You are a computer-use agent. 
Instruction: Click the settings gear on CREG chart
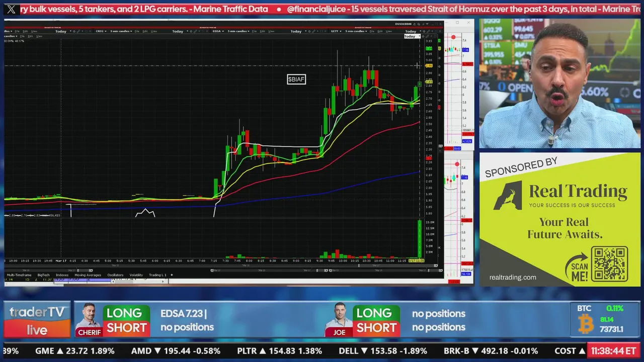tap(191, 31)
